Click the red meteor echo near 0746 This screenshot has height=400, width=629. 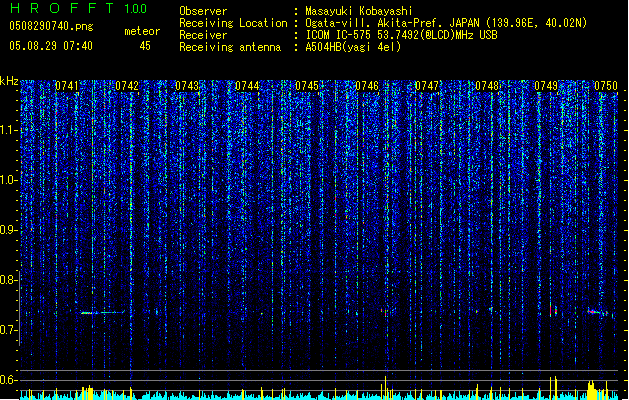tap(385, 312)
